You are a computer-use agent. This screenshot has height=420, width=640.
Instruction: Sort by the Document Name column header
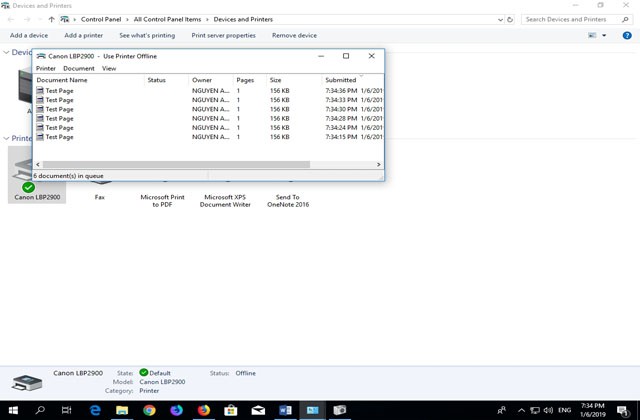click(89, 80)
